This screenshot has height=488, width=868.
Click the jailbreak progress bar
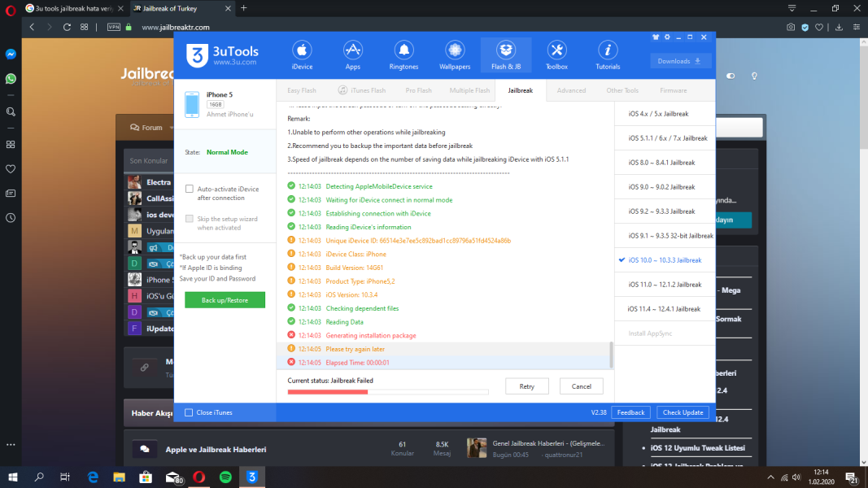(x=388, y=392)
